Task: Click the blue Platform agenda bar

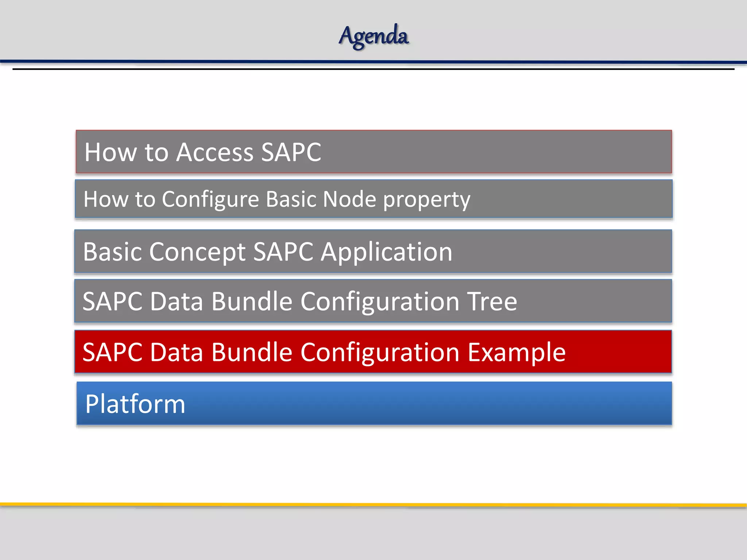Action: [x=374, y=403]
